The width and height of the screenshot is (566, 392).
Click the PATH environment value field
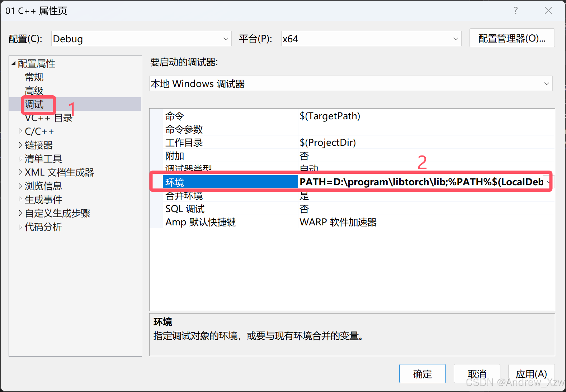click(421, 182)
